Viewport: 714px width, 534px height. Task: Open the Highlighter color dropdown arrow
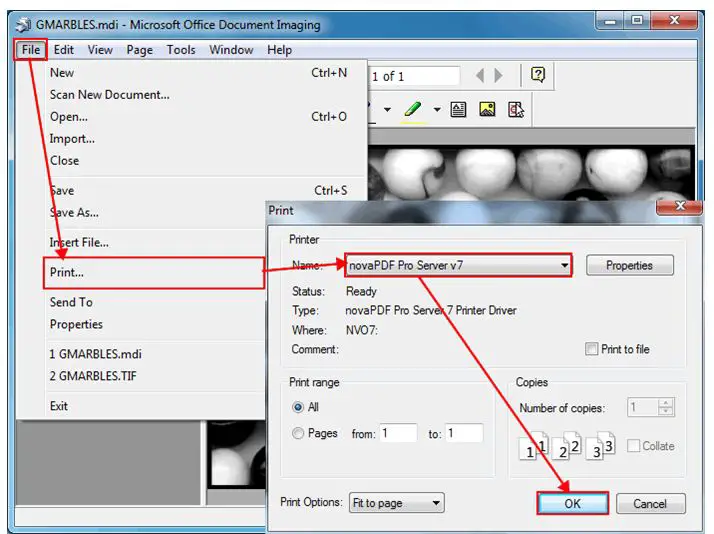437,110
